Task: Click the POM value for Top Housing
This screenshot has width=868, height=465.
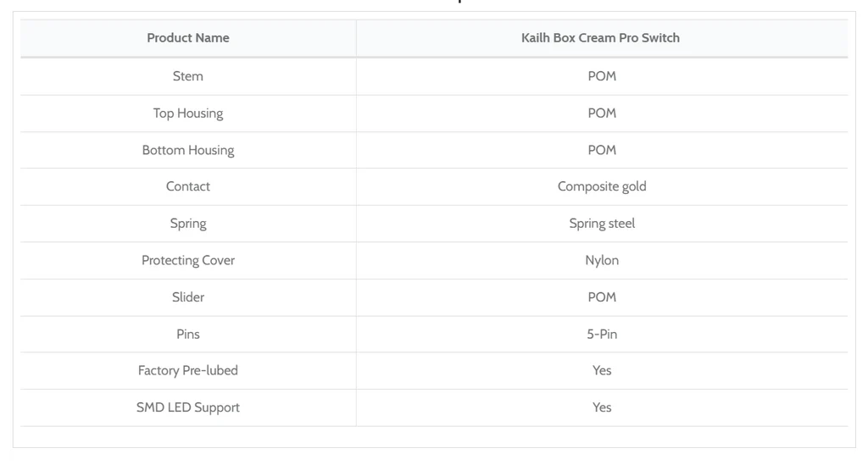Action: [x=602, y=113]
